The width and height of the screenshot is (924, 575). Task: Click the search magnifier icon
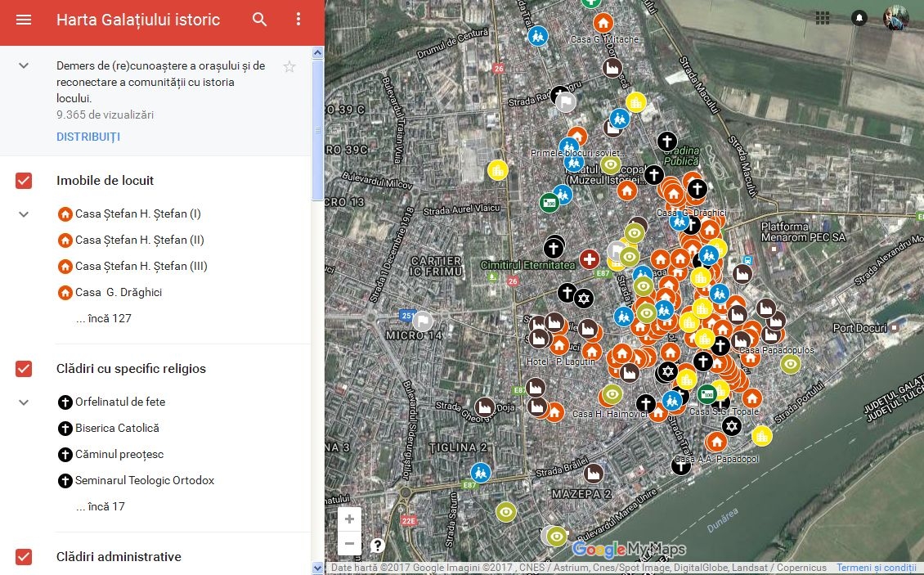tap(260, 20)
